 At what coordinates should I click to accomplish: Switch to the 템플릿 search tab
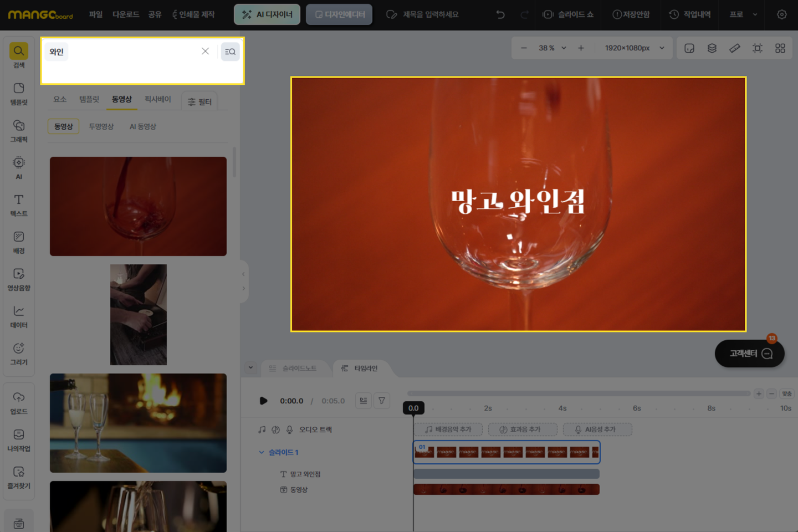[x=89, y=99]
